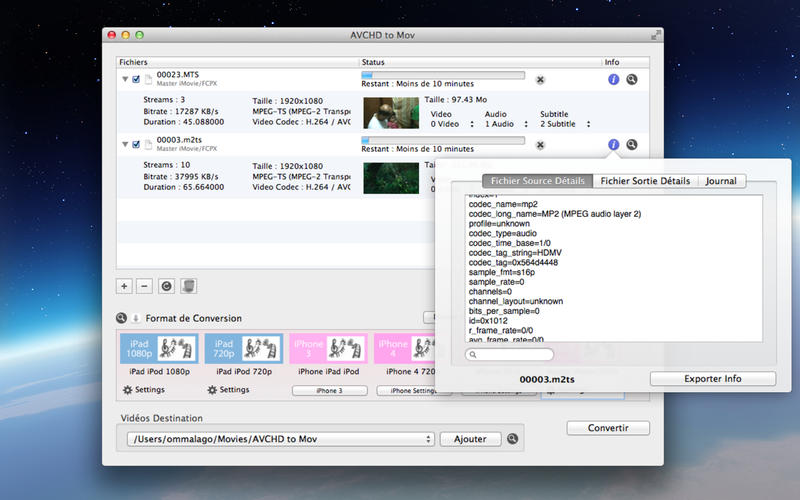Click the plus icon to add files

pyautogui.click(x=124, y=285)
